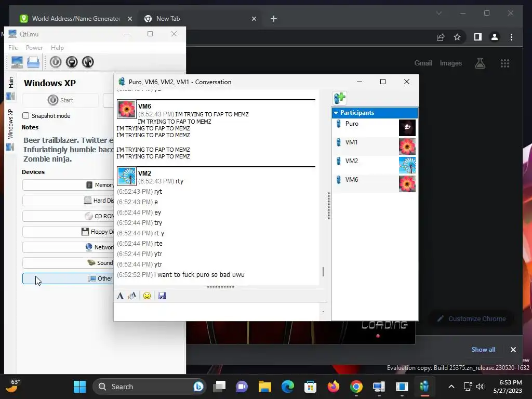Open the Images link
The image size is (532, 399).
(451, 63)
